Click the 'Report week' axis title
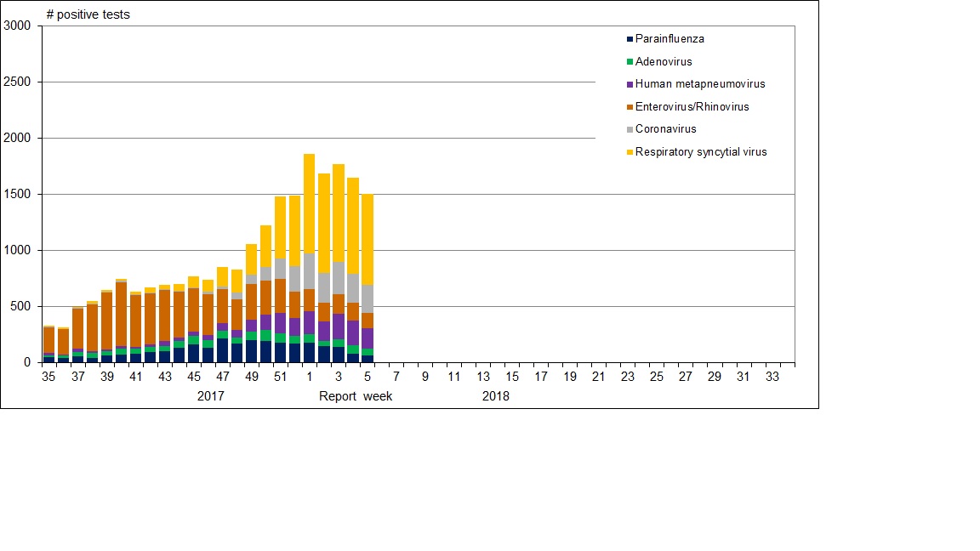The width and height of the screenshot is (980, 551). (356, 396)
